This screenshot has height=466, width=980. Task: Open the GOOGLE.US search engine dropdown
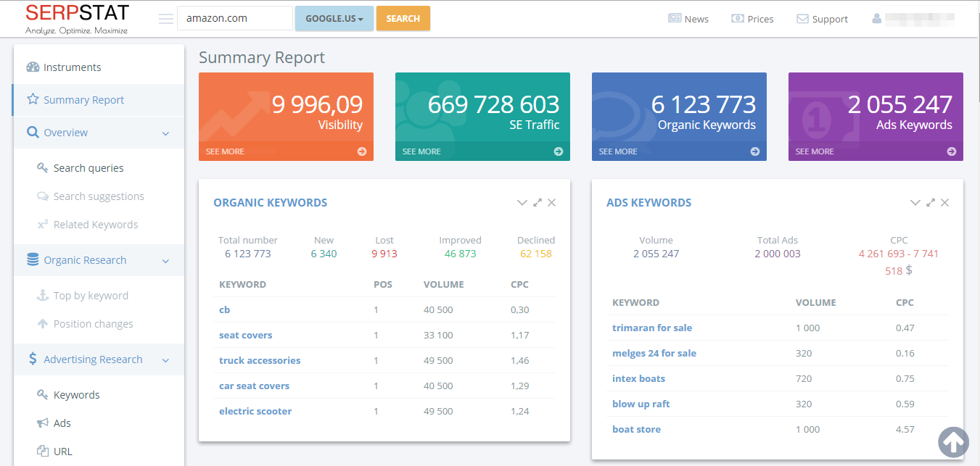tap(334, 19)
